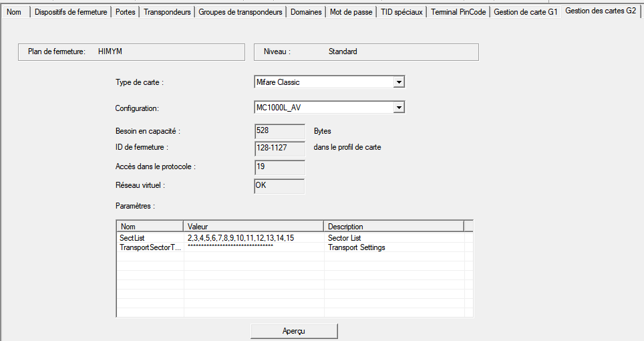Switch to the Domaines tab
The height and width of the screenshot is (341, 644).
306,12
